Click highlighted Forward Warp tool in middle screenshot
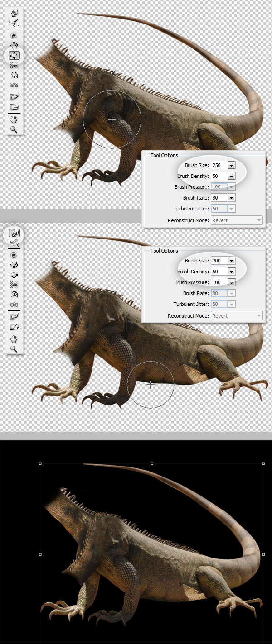 [14, 233]
